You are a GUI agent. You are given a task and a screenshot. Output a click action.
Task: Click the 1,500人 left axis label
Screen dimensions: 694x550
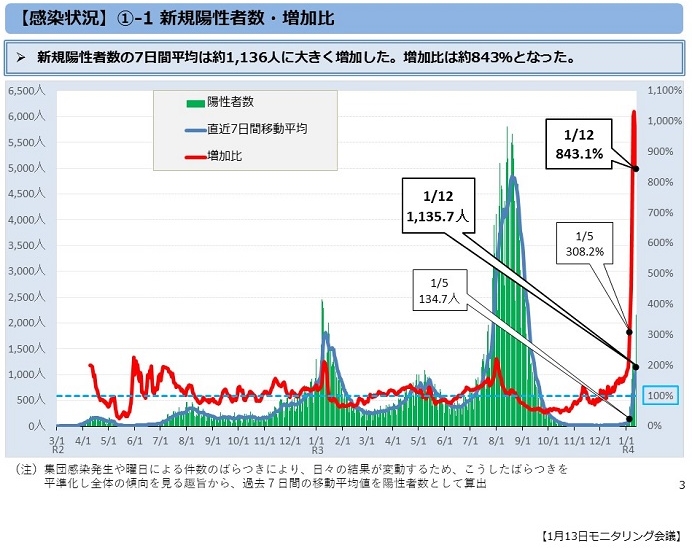(27, 349)
